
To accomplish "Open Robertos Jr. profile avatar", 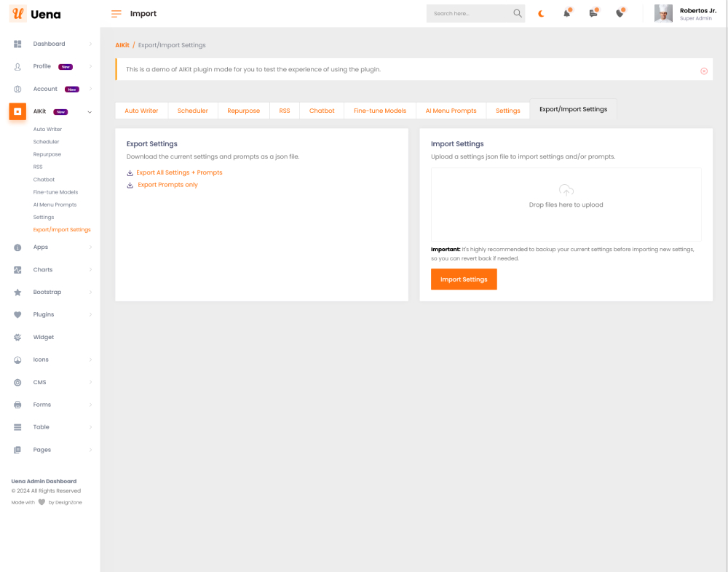I will (663, 14).
